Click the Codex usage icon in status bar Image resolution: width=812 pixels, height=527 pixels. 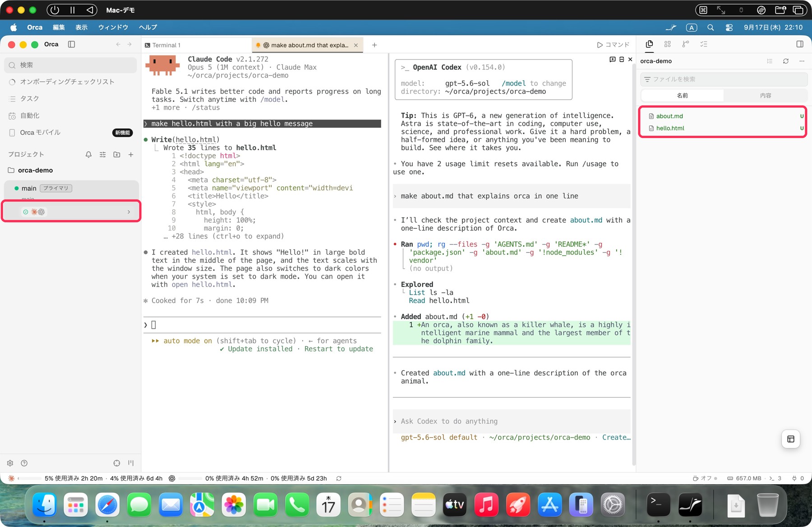point(172,478)
